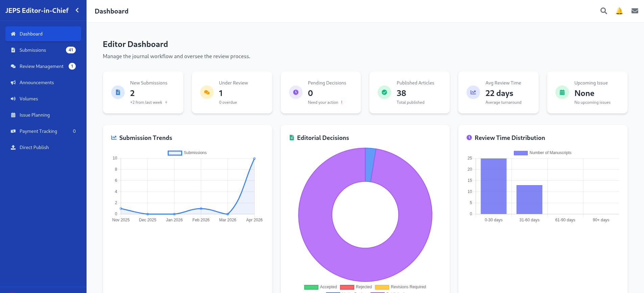The width and height of the screenshot is (644, 293).
Task: Click the 31-60 days bar
Action: (529, 200)
